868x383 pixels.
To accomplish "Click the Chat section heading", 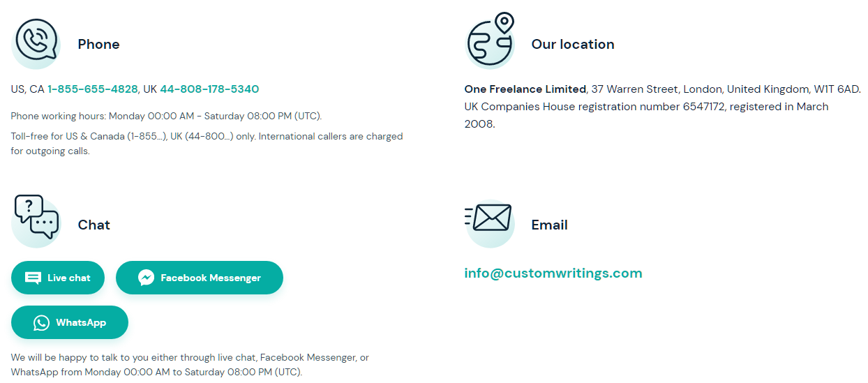I will coord(94,225).
